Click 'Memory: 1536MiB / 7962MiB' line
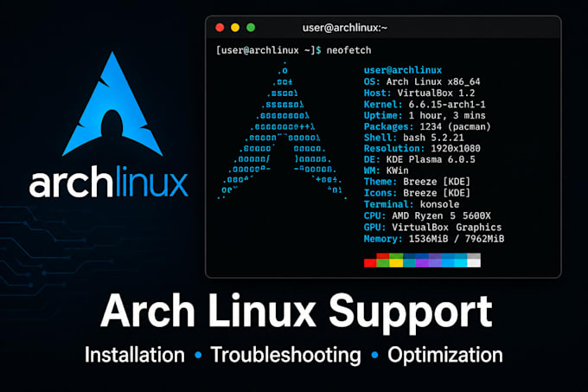The height and width of the screenshot is (392, 588). [x=434, y=239]
